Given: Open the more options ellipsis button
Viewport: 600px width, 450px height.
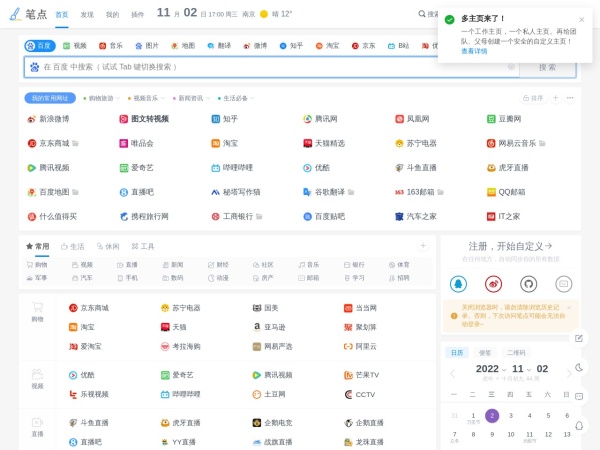Looking at the screenshot, I should [x=570, y=98].
